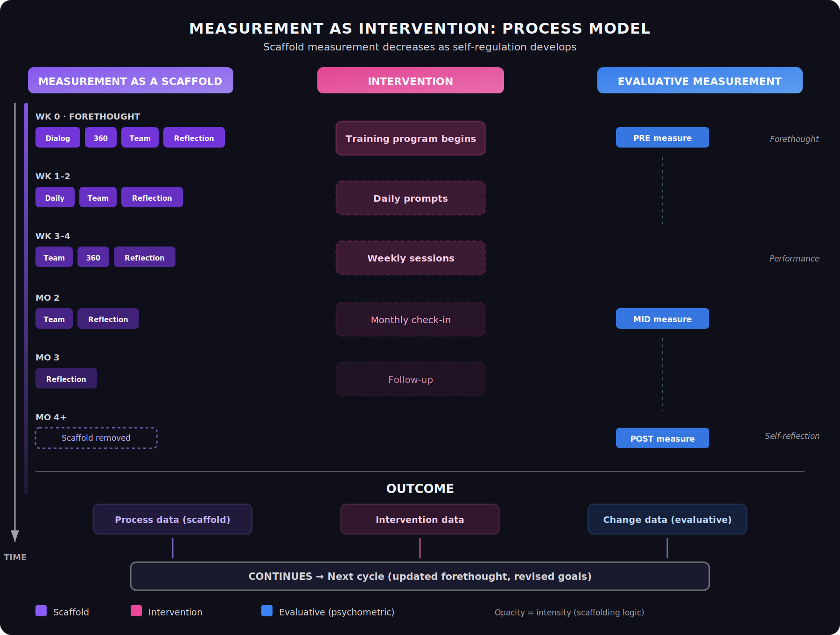
Task: Pick the Reflection chip under MO 2
Action: (108, 318)
